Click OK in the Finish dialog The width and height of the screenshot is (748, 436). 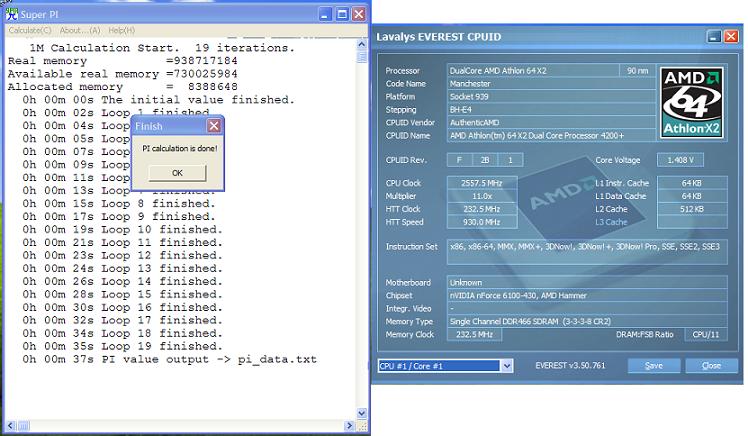point(177,173)
